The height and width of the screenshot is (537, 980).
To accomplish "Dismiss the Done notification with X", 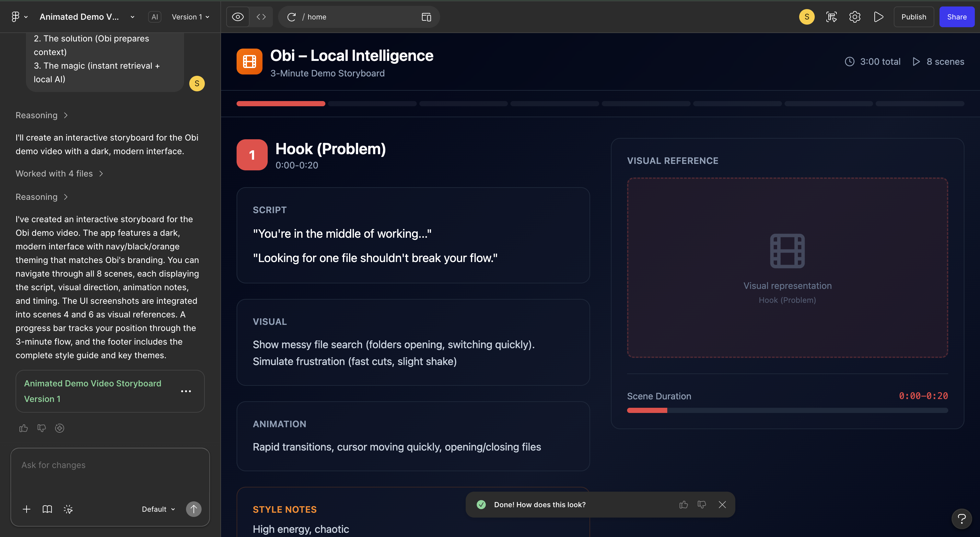I will click(x=722, y=504).
